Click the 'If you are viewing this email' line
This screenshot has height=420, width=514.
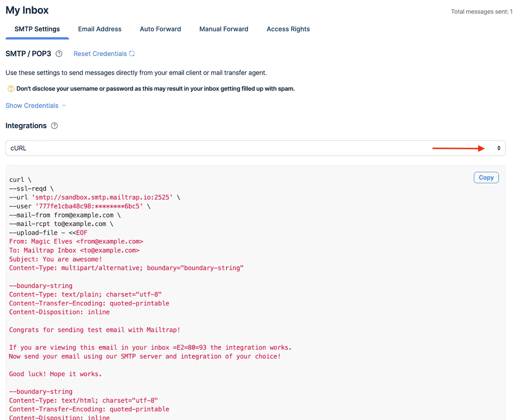[x=150, y=348]
